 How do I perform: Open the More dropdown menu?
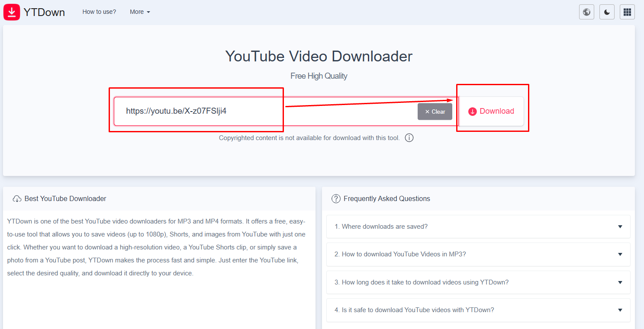coord(139,12)
